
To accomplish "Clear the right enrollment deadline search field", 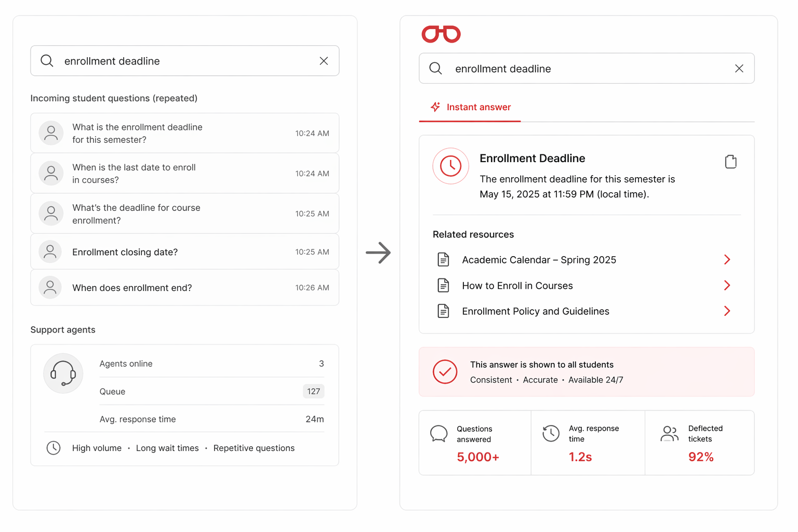I will [x=739, y=69].
